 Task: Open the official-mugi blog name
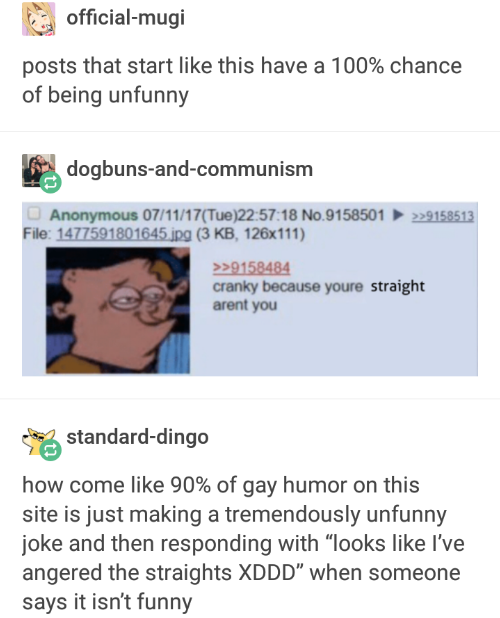(x=125, y=18)
